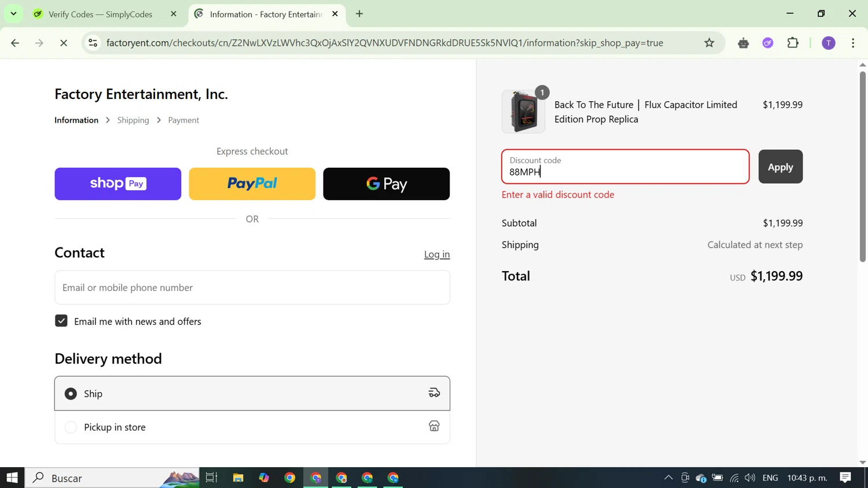The height and width of the screenshot is (488, 868).
Task: Click the shipping truck icon
Action: click(x=434, y=393)
